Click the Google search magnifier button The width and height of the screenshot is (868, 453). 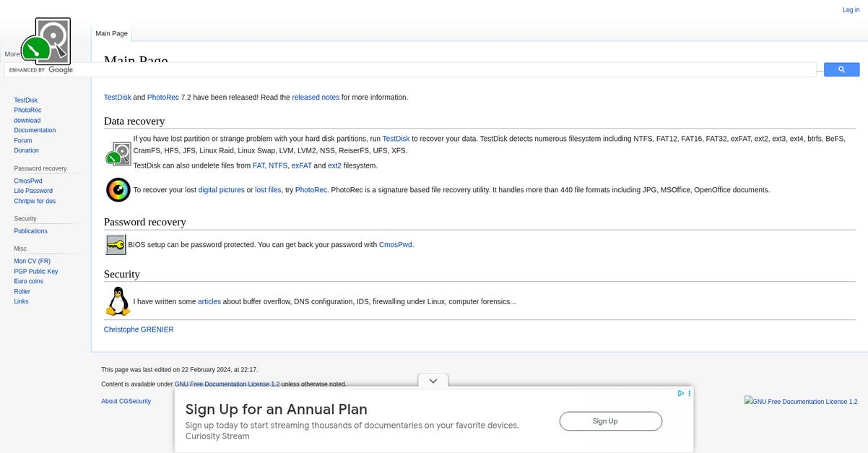coord(841,69)
